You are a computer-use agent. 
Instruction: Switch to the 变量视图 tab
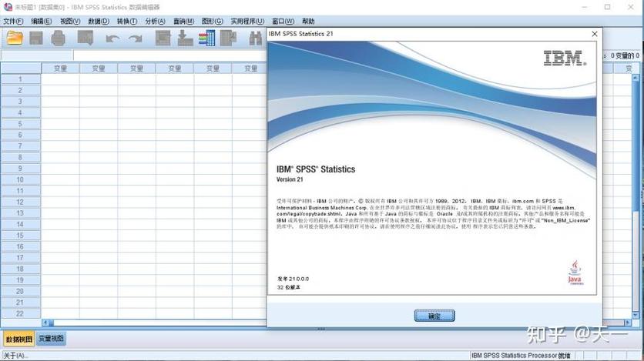tap(52, 339)
